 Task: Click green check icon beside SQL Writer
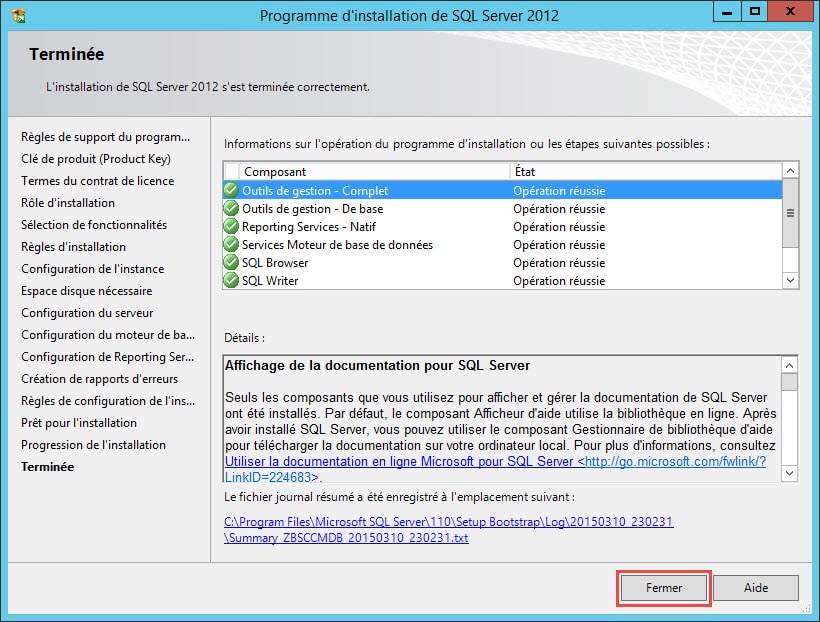(231, 280)
